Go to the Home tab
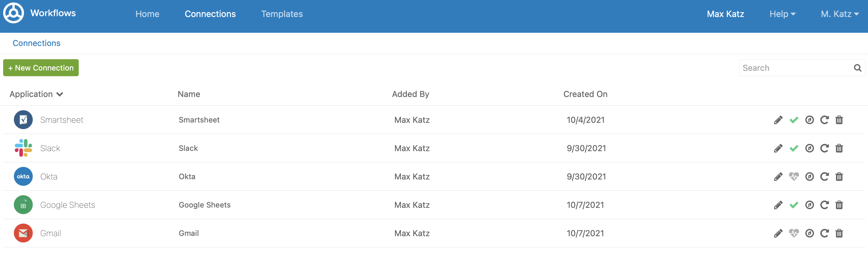 click(x=147, y=14)
